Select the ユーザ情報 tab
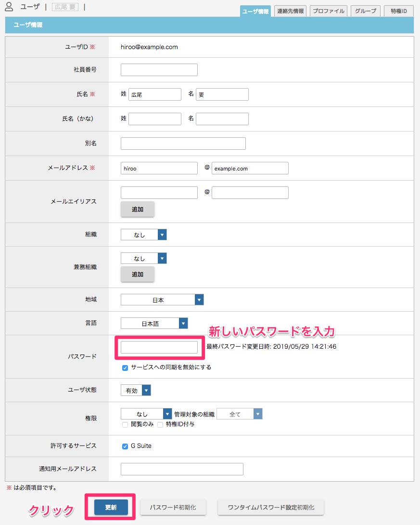Image resolution: width=420 pixels, height=525 pixels. click(x=255, y=11)
